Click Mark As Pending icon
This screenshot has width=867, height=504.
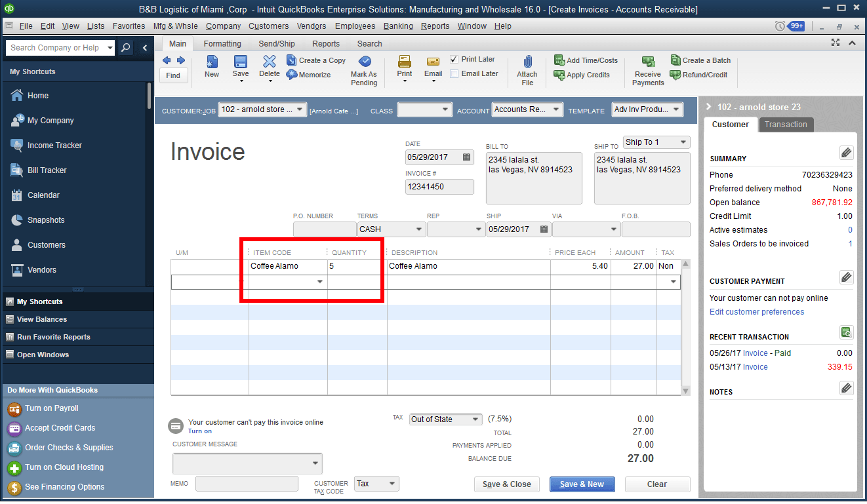[364, 62]
